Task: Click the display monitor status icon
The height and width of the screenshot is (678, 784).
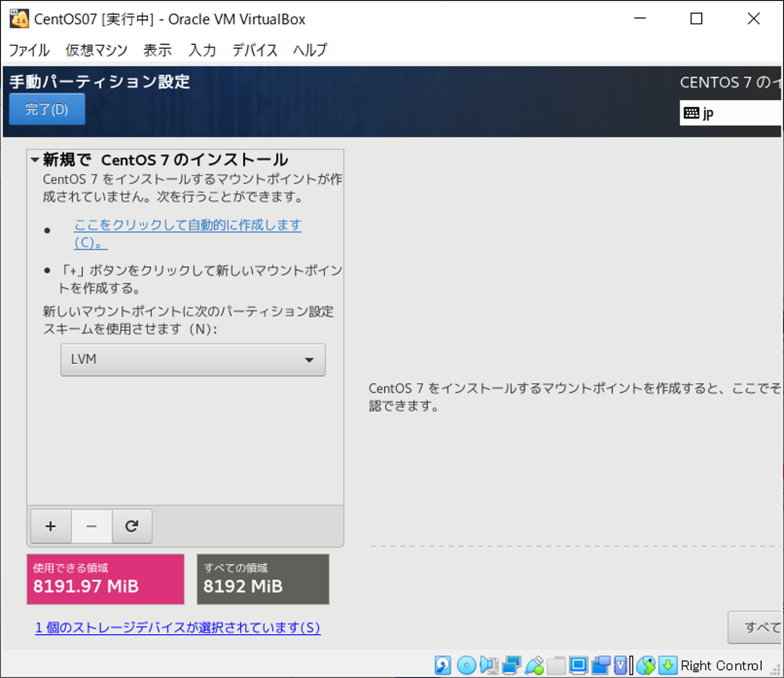Action: (x=578, y=666)
